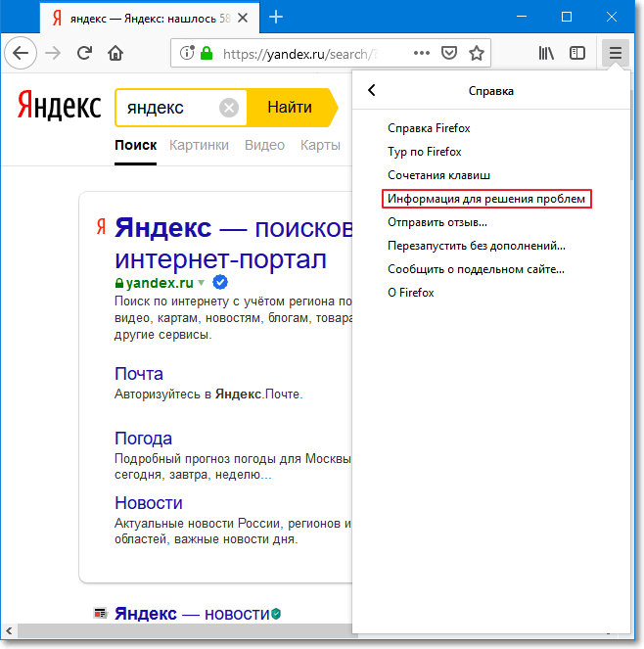Return from the Справка submenu

pyautogui.click(x=372, y=90)
